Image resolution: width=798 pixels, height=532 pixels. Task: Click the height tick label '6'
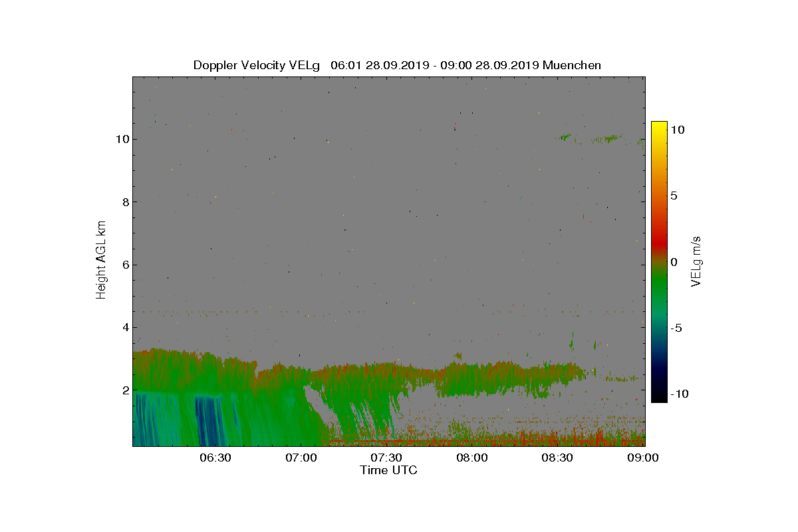tap(125, 265)
